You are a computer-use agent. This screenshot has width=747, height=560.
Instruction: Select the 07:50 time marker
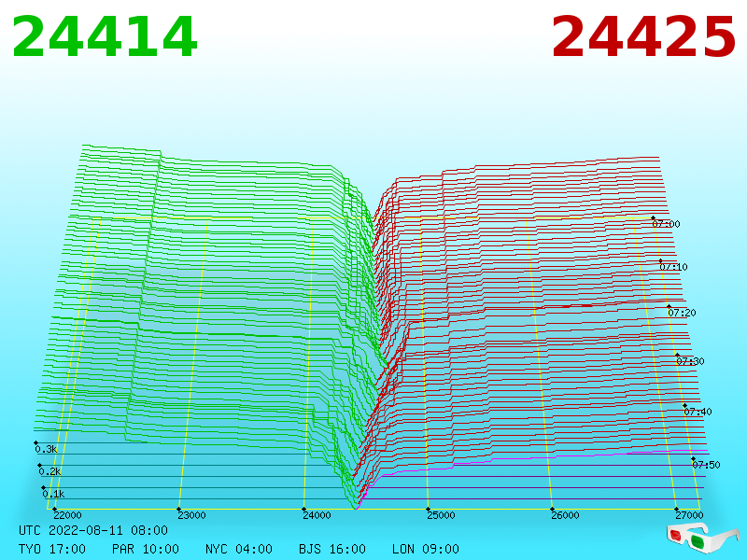[x=706, y=465]
